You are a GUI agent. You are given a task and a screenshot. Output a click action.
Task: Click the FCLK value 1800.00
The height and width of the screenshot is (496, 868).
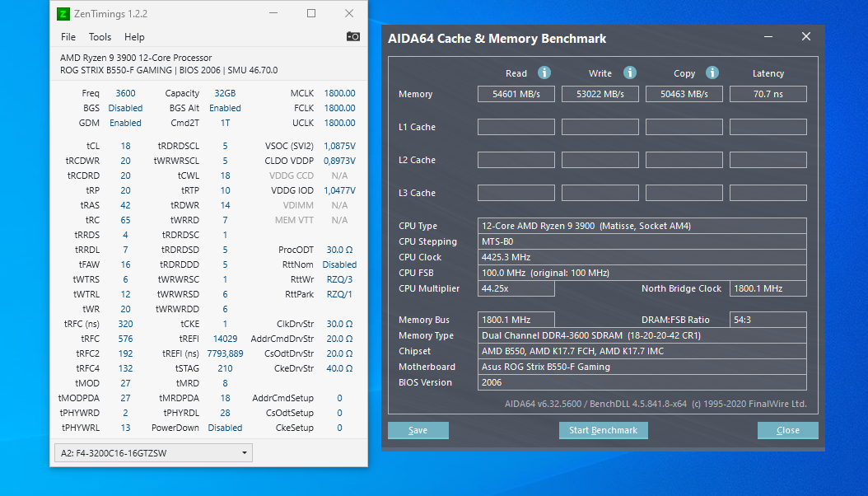coord(339,108)
